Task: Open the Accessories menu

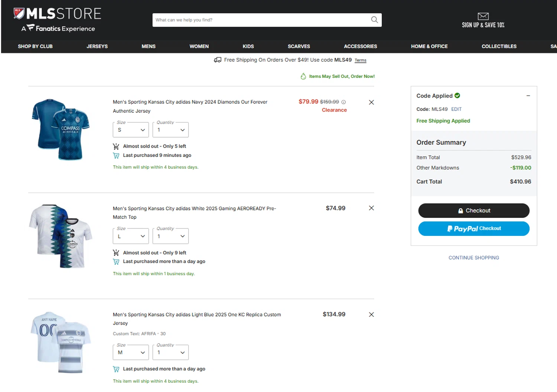Action: coord(360,46)
